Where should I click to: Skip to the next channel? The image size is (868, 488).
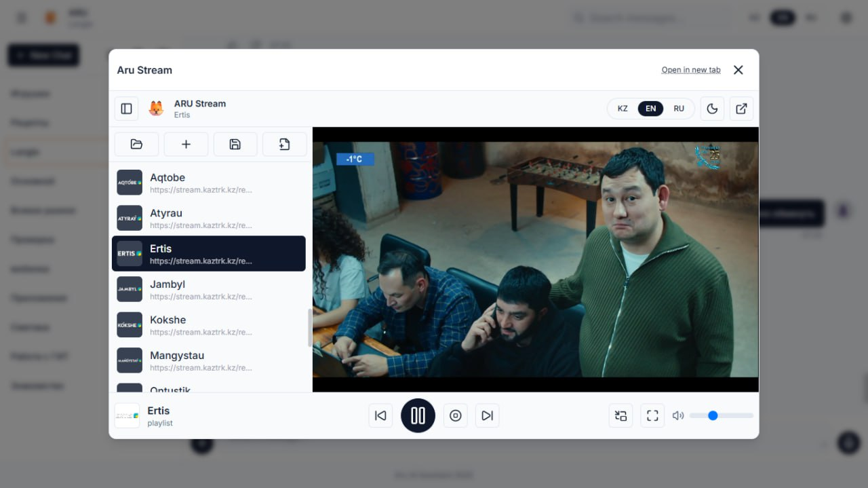click(487, 415)
